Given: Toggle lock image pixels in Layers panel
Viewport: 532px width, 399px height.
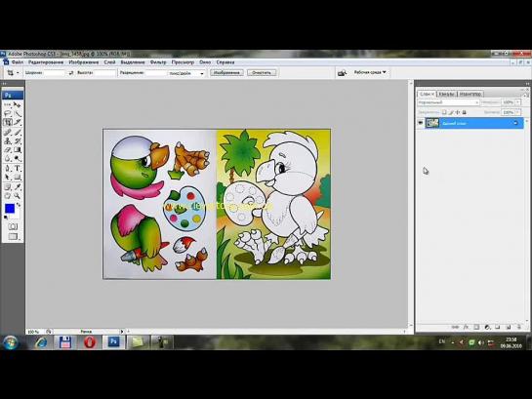Looking at the screenshot, I should [x=451, y=112].
